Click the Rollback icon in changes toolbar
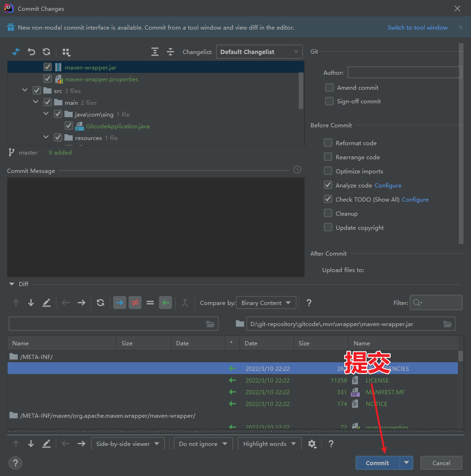This screenshot has height=476, width=471. coord(31,52)
